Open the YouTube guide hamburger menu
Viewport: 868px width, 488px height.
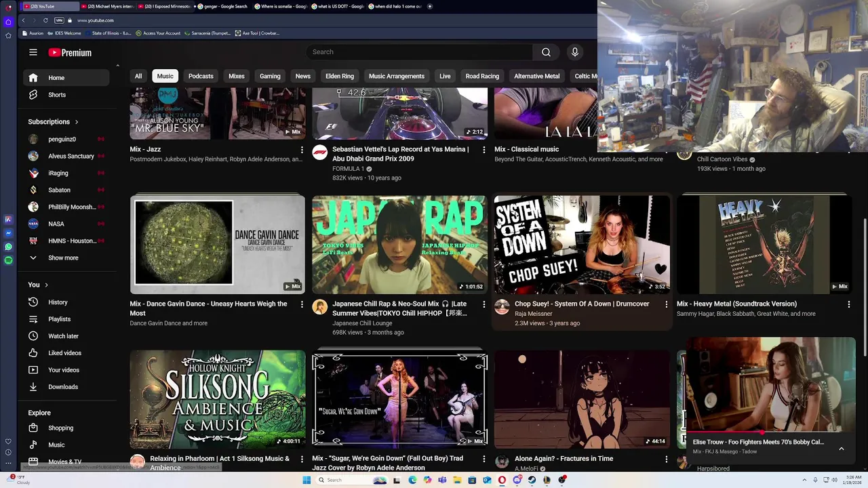(33, 52)
